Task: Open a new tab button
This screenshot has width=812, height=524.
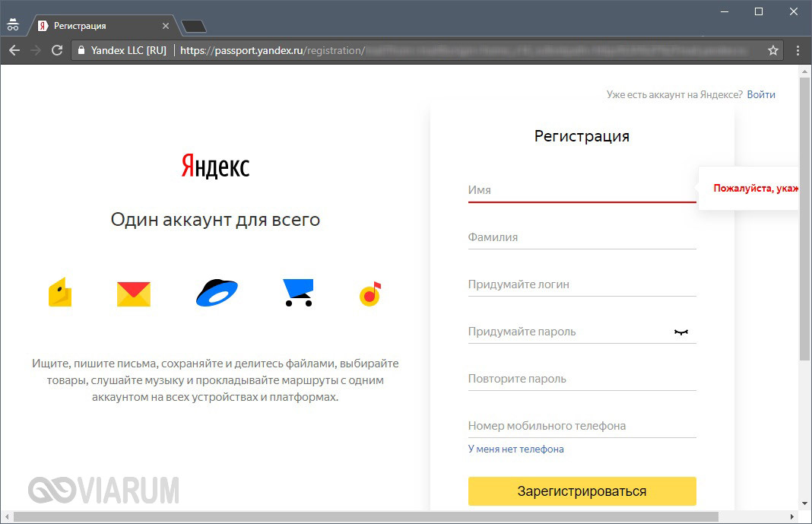Action: tap(194, 26)
